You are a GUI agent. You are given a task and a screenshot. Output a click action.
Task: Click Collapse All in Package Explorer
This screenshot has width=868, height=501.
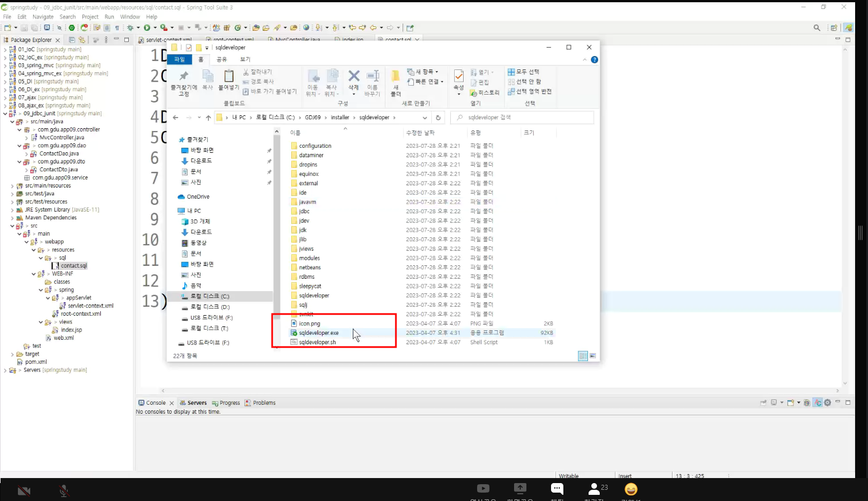(x=72, y=40)
